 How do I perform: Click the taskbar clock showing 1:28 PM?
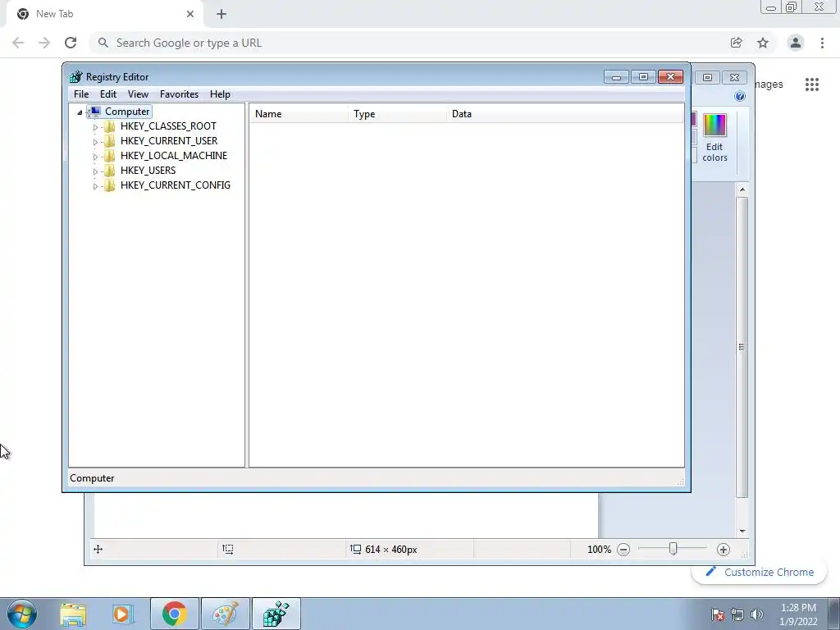tap(798, 614)
